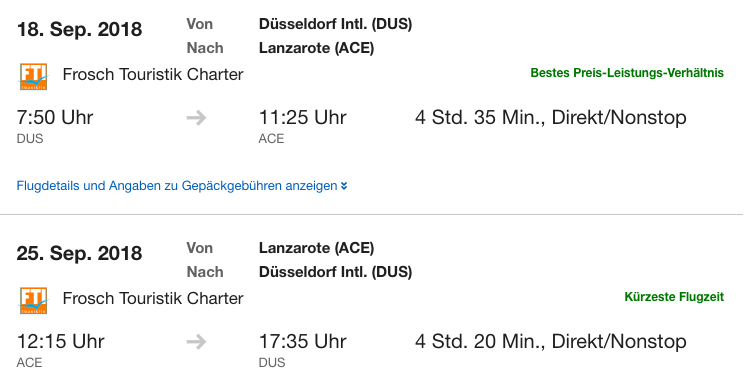This screenshot has height=382, width=754.
Task: Expand flight details via the double-chevron icon
Action: (x=344, y=186)
